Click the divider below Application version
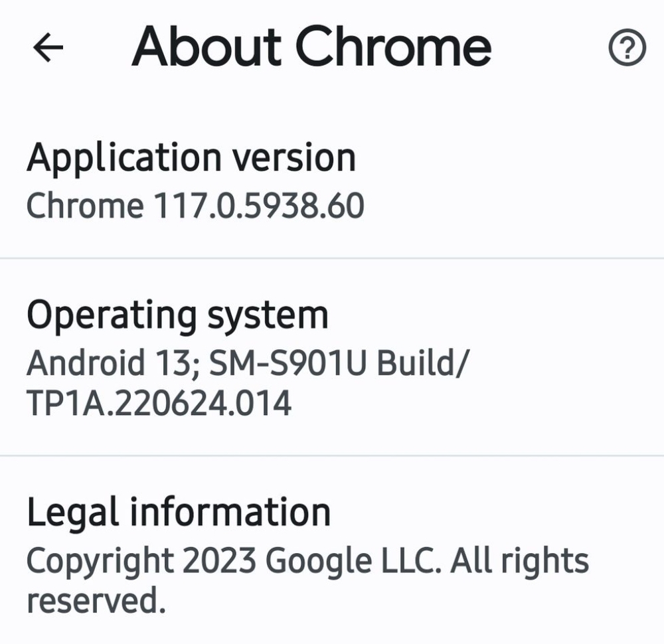The image size is (664, 644). click(x=332, y=258)
